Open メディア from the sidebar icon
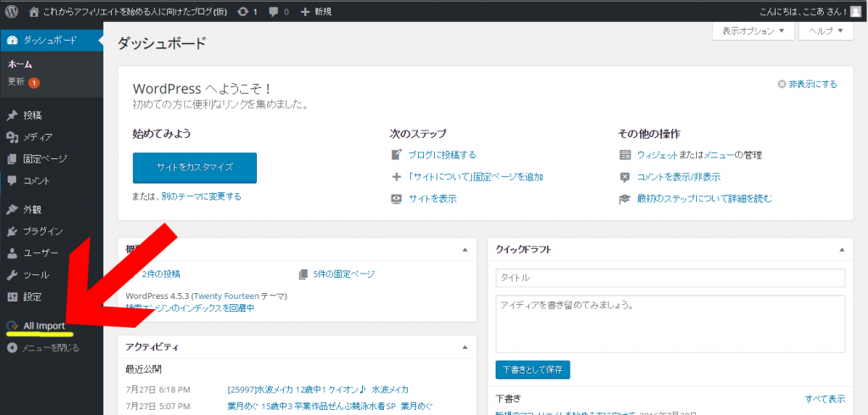 coord(12,137)
